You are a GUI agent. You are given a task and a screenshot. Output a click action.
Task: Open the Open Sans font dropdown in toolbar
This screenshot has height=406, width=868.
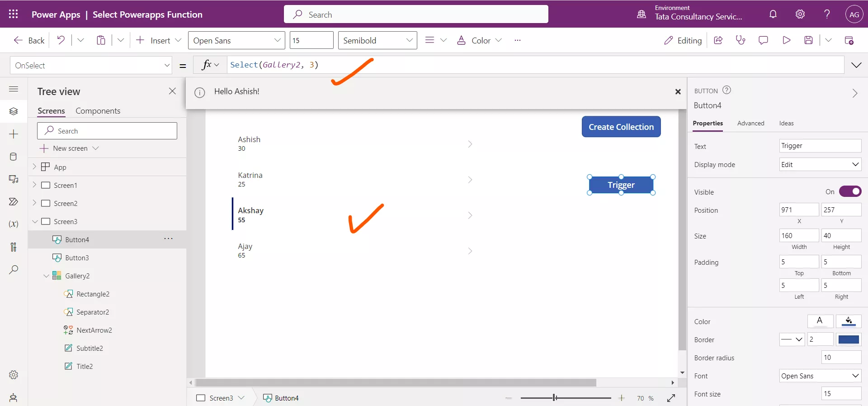pos(236,40)
